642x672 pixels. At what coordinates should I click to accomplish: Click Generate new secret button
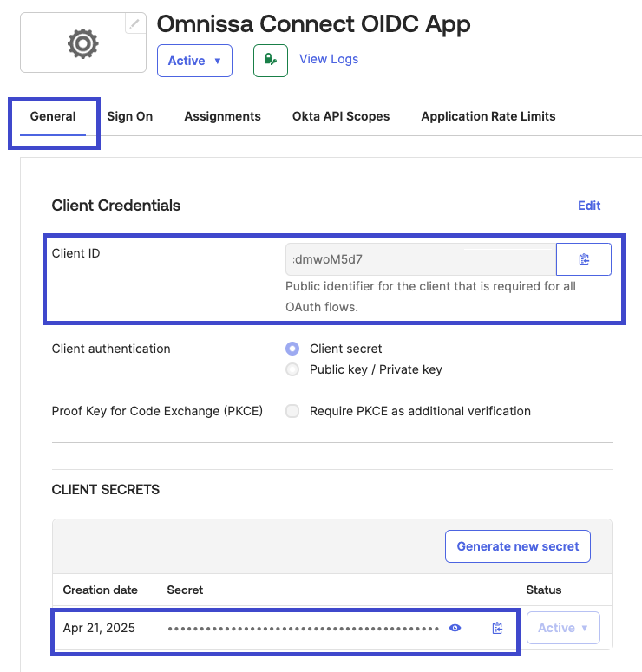coord(518,546)
